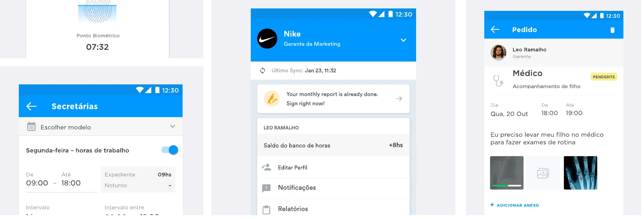Expand the Nike company chevron

click(x=403, y=40)
